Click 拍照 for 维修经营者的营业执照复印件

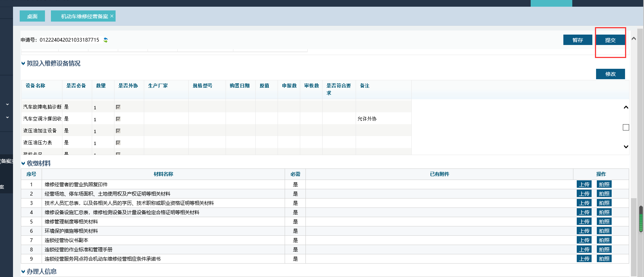[604, 184]
